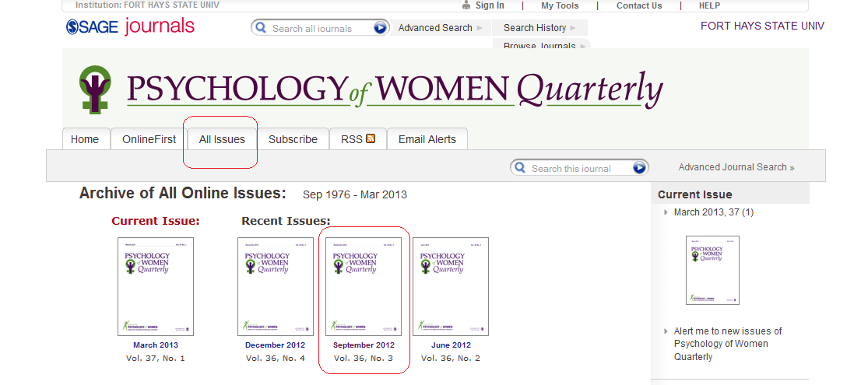Open Search History

539,28
